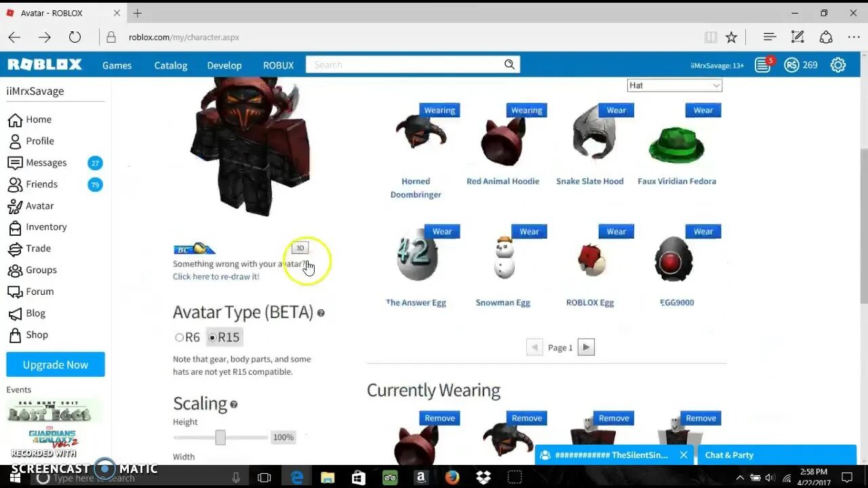Open the Avatar sidebar icon

(15, 206)
